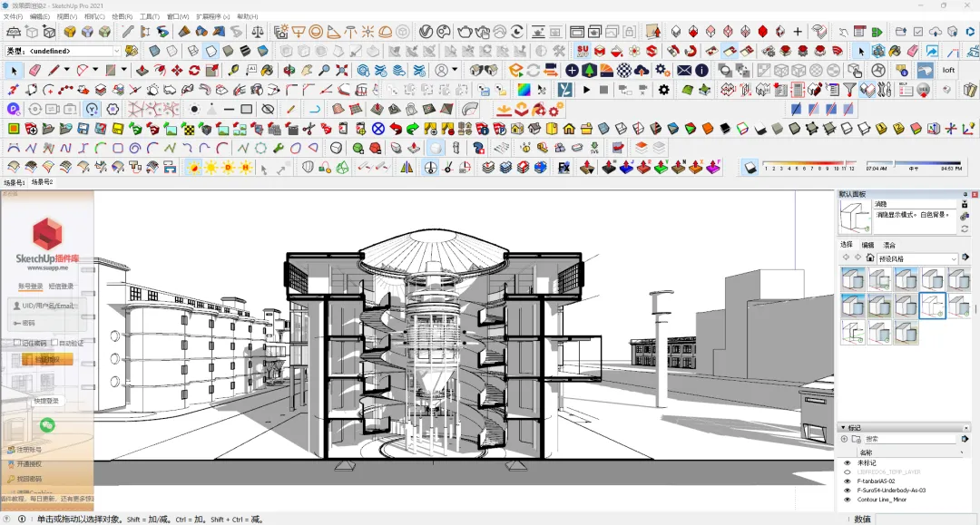980x525 pixels.
Task: Click the 注册账号 link
Action: [29, 450]
